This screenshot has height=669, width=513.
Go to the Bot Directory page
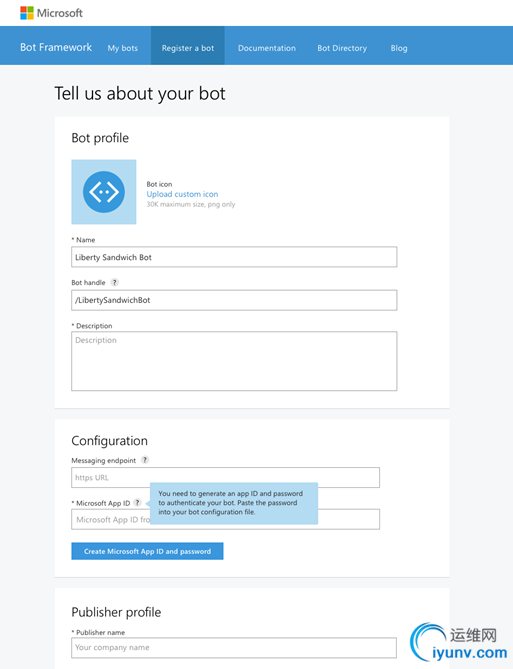click(342, 48)
